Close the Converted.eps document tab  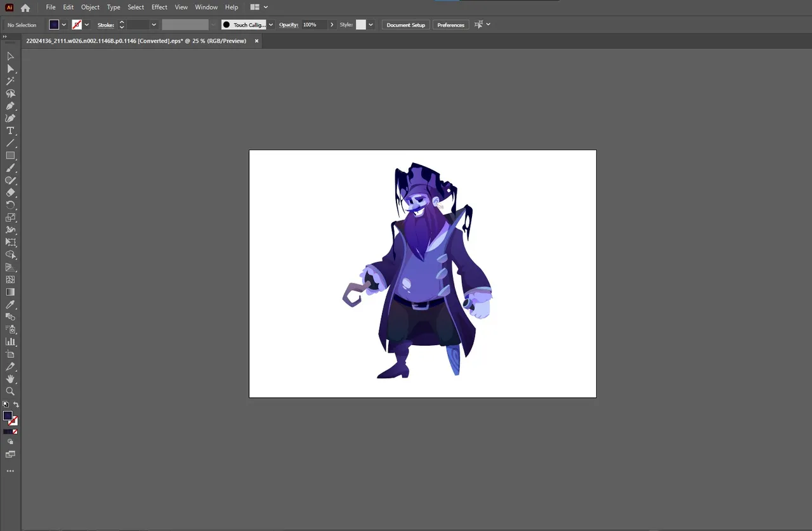(256, 41)
